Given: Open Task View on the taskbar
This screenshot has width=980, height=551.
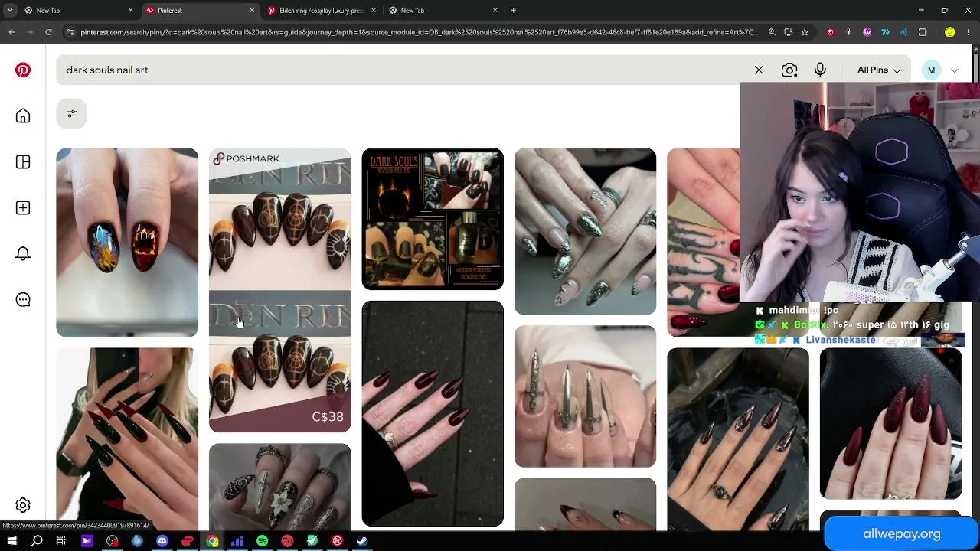Looking at the screenshot, I should pyautogui.click(x=61, y=541).
